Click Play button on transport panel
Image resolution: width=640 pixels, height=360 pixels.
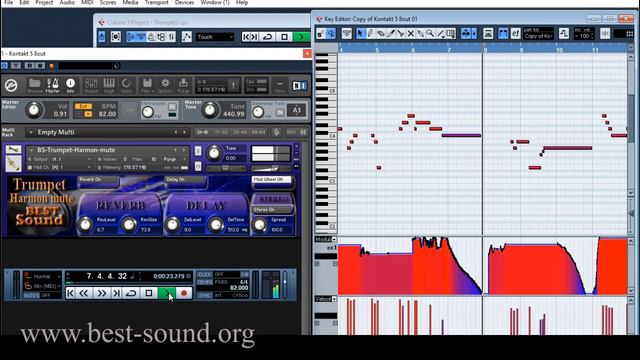[167, 293]
